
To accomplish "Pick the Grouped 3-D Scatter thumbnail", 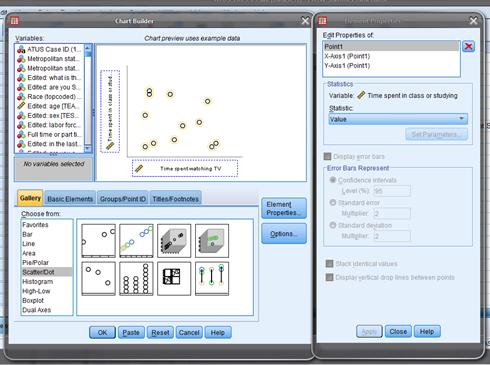I will 212,241.
